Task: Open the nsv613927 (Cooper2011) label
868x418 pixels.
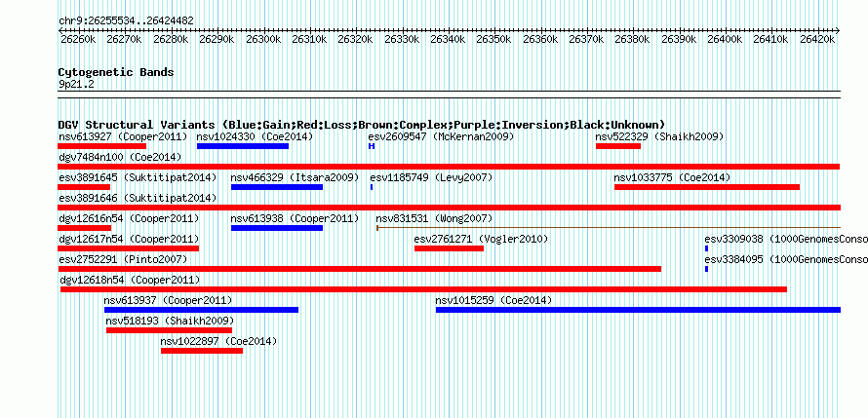Action: [x=123, y=136]
